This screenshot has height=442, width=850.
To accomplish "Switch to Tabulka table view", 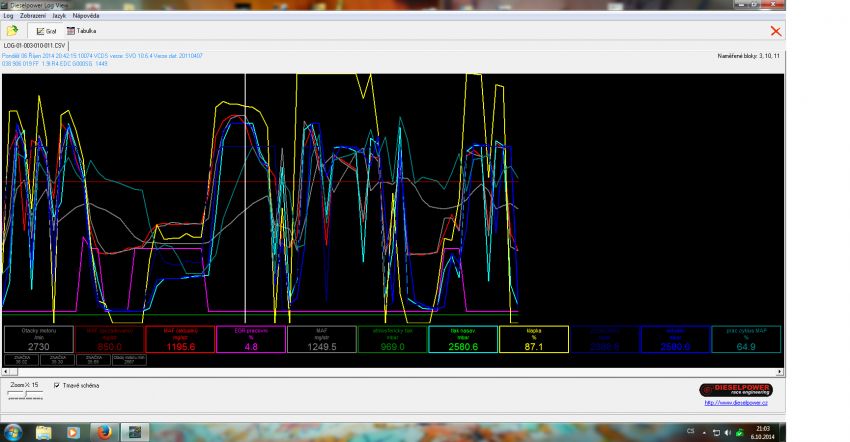I will point(82,31).
